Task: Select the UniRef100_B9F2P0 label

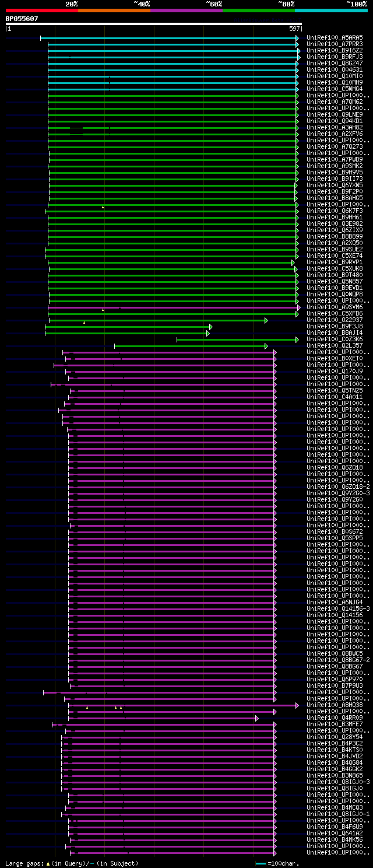Action: [x=335, y=191]
